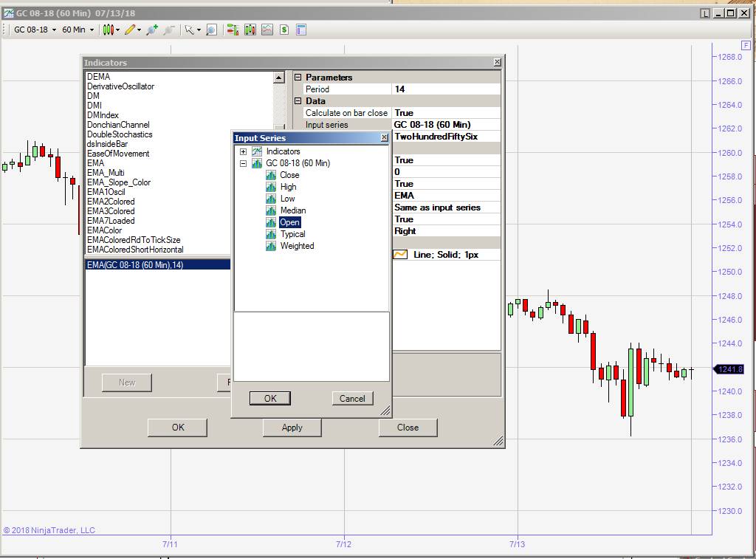Open the chart style candlestick icon
The width and height of the screenshot is (756, 559).
click(x=108, y=30)
